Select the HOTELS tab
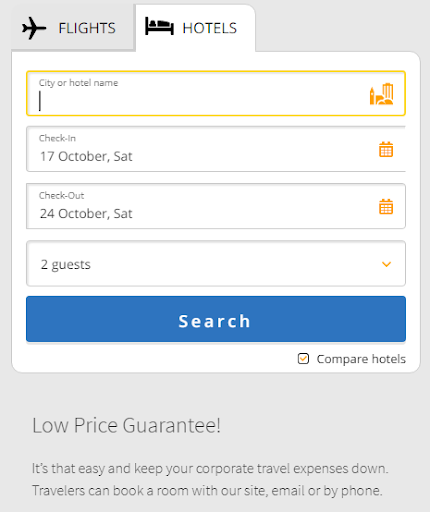430x512 pixels. 195,28
